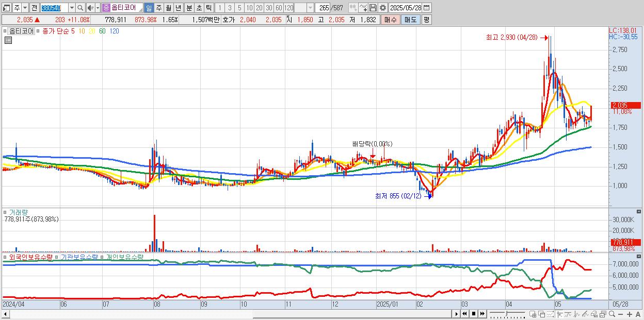Screen dimensions: 644x320
Task: Click the chart capture image icon at bottom
Action: coord(603,314)
